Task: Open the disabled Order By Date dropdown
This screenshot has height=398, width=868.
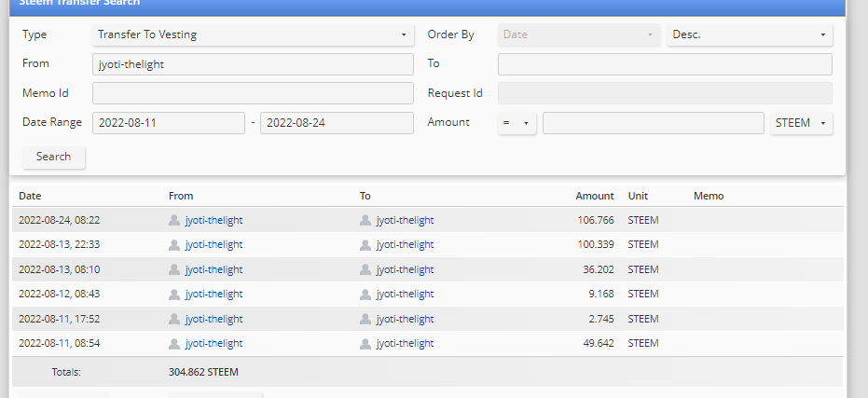Action: 579,34
